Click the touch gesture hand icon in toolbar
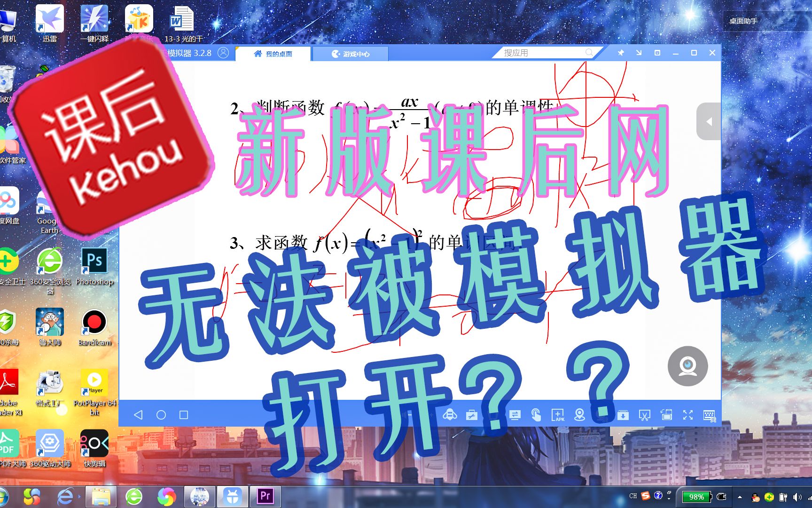 536,415
